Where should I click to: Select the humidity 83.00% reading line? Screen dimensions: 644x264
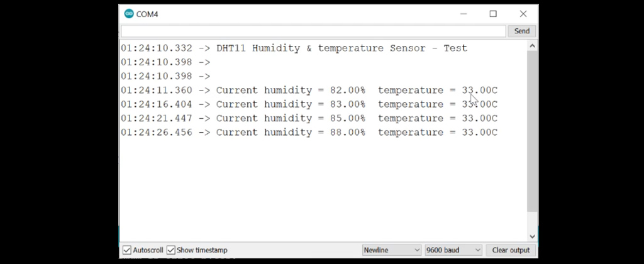309,104
